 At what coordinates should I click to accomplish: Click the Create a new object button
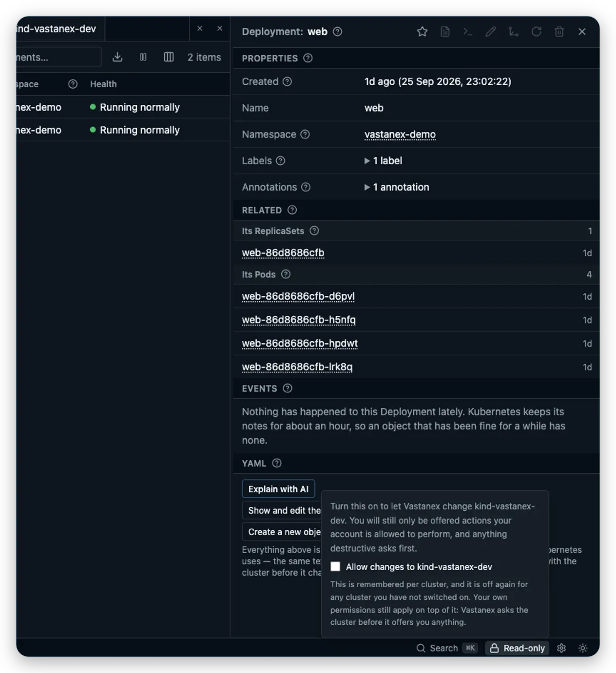(282, 532)
